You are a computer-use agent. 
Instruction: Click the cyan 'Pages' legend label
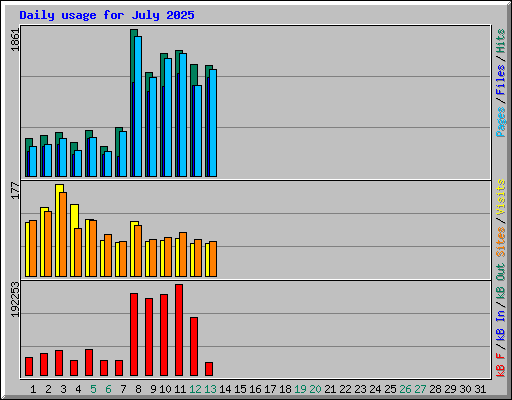pos(500,122)
